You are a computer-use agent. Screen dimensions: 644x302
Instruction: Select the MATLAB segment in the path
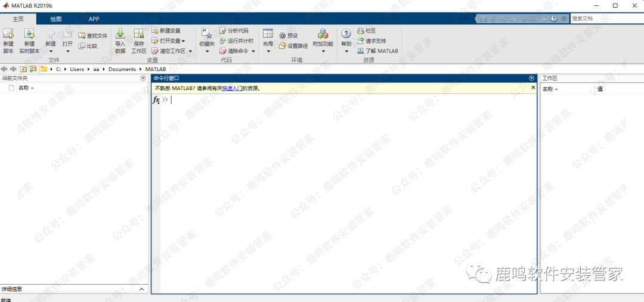pos(156,69)
